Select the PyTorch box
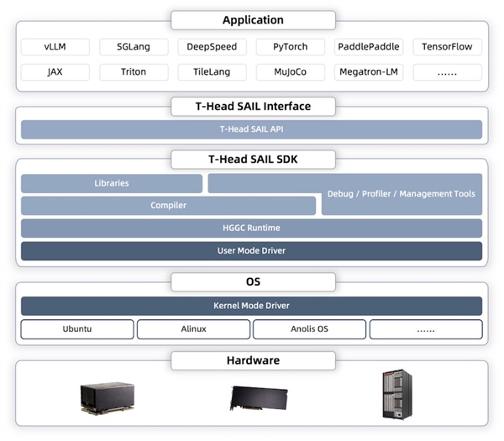 pos(291,47)
